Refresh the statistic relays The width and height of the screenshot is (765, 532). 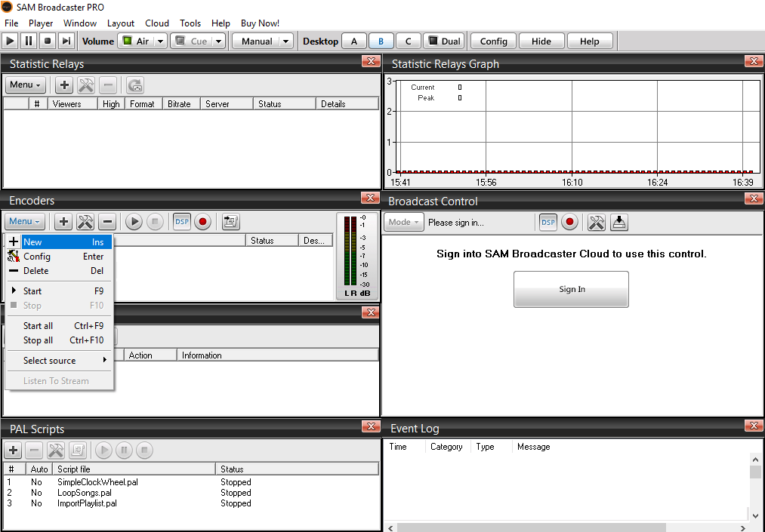[134, 85]
